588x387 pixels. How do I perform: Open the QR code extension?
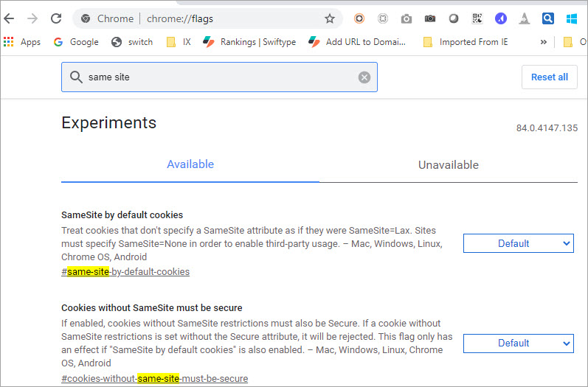coord(477,18)
